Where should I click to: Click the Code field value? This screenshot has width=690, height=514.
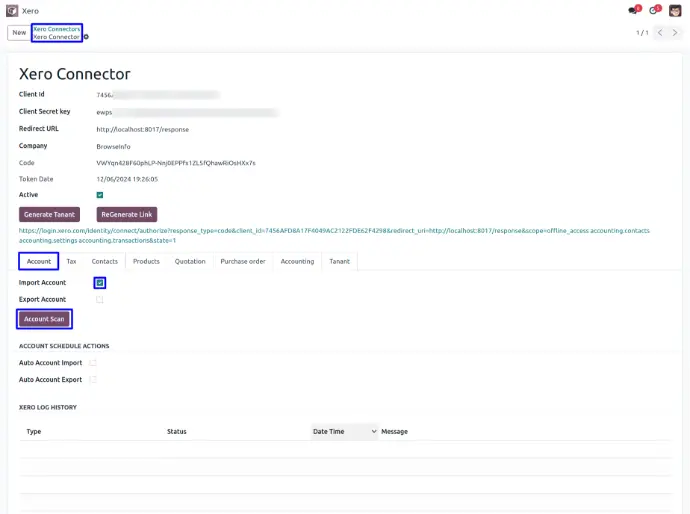[176, 163]
